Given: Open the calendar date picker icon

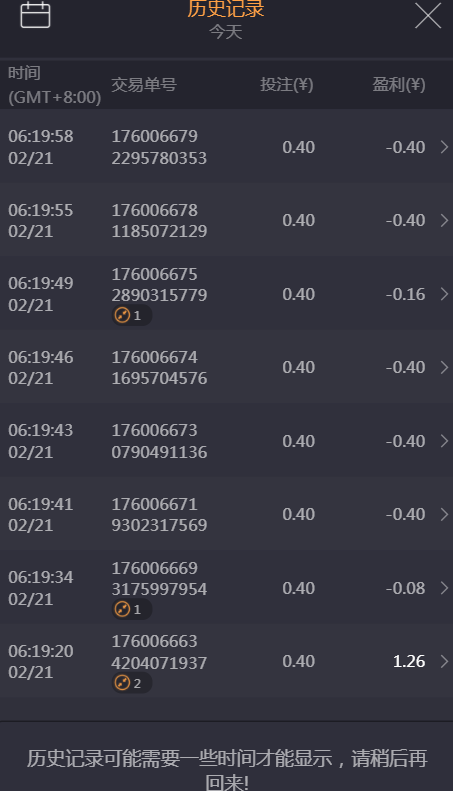Looking at the screenshot, I should 35,15.
